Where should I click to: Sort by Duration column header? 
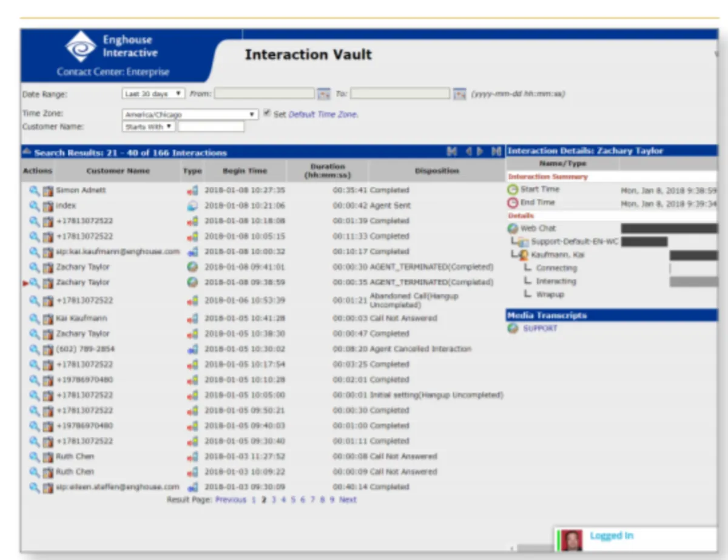click(327, 171)
